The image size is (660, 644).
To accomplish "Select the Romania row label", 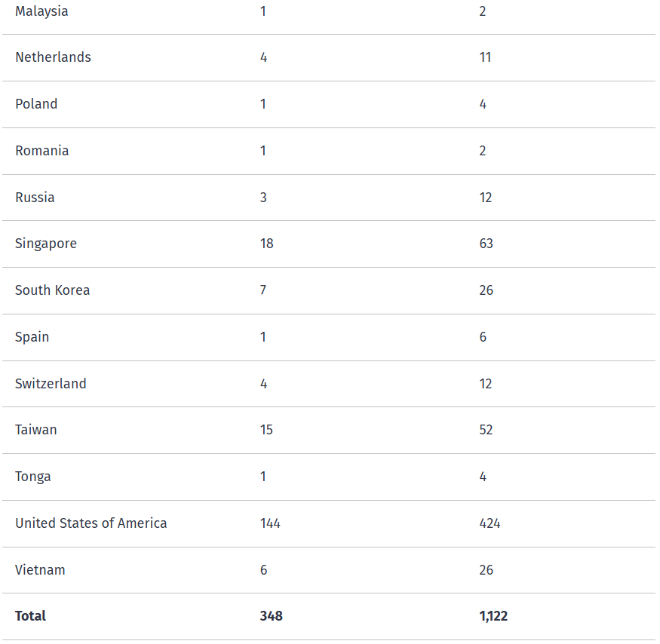I will [x=41, y=151].
